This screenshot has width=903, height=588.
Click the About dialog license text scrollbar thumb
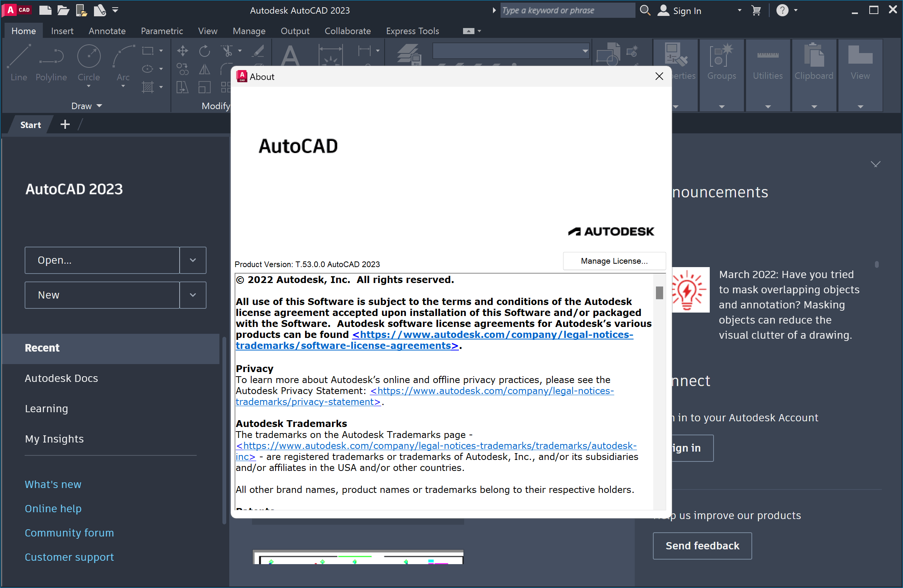(659, 293)
